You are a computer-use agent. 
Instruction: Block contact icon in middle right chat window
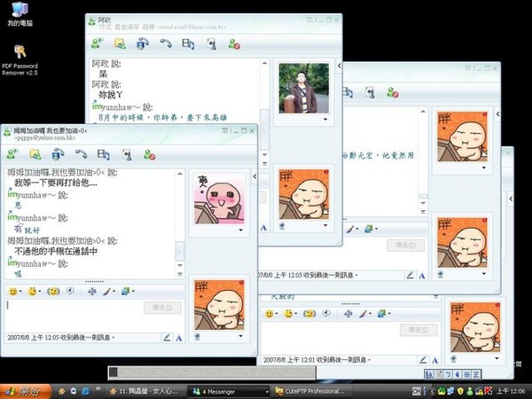coord(393,92)
